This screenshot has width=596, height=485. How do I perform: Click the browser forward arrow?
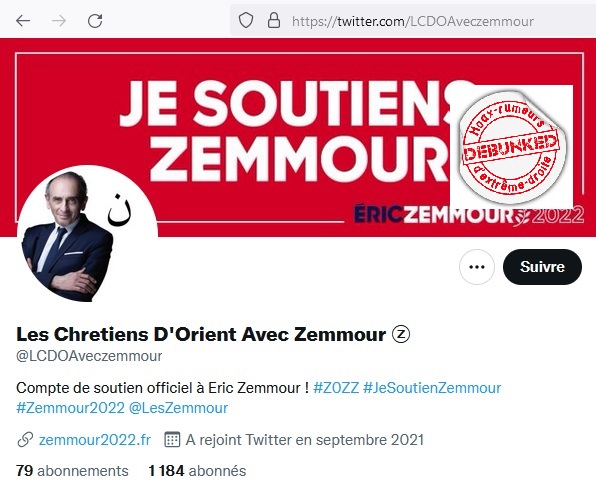(59, 21)
